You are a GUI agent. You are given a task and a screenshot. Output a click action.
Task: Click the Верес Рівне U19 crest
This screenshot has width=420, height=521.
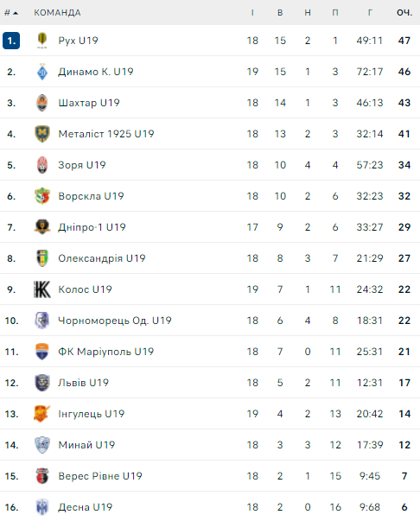pyautogui.click(x=41, y=476)
